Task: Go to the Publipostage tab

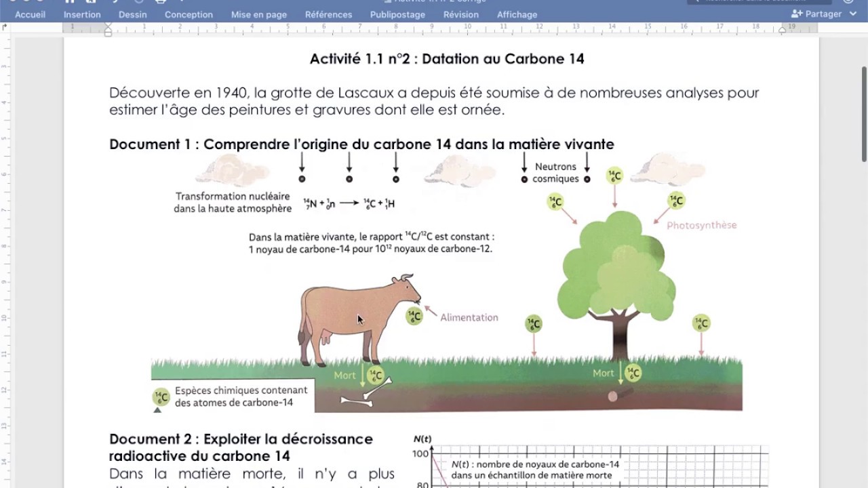Action: (398, 14)
